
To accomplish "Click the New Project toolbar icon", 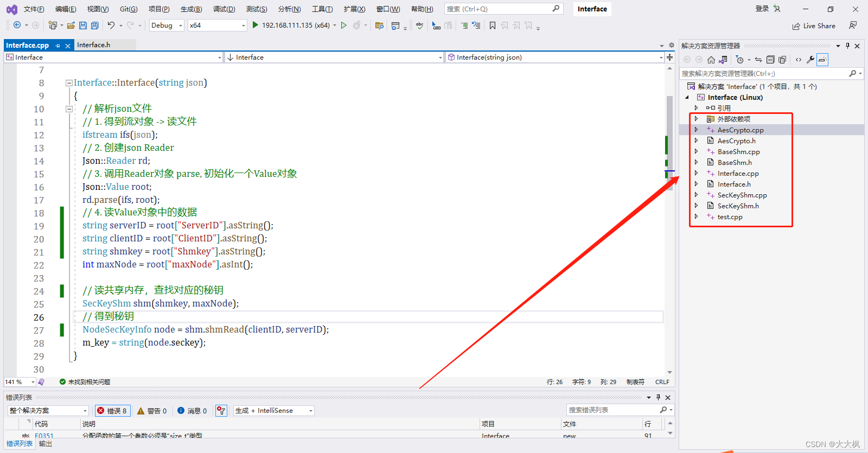I will (53, 25).
